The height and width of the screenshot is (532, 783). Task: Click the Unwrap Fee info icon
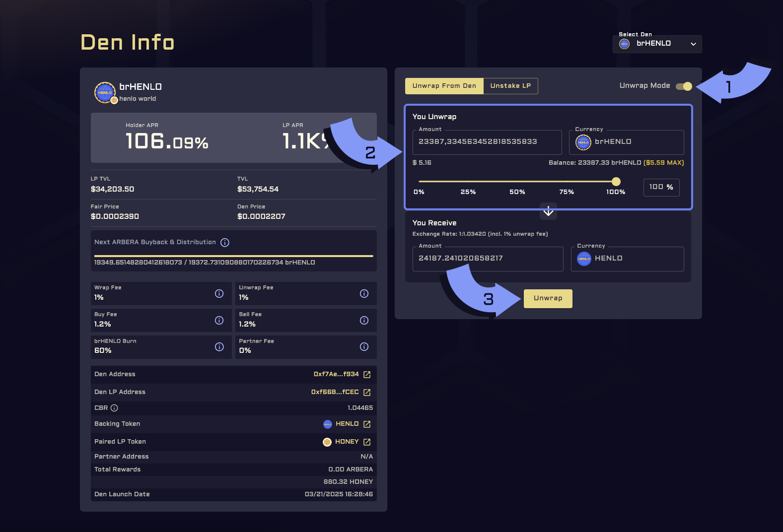point(364,293)
